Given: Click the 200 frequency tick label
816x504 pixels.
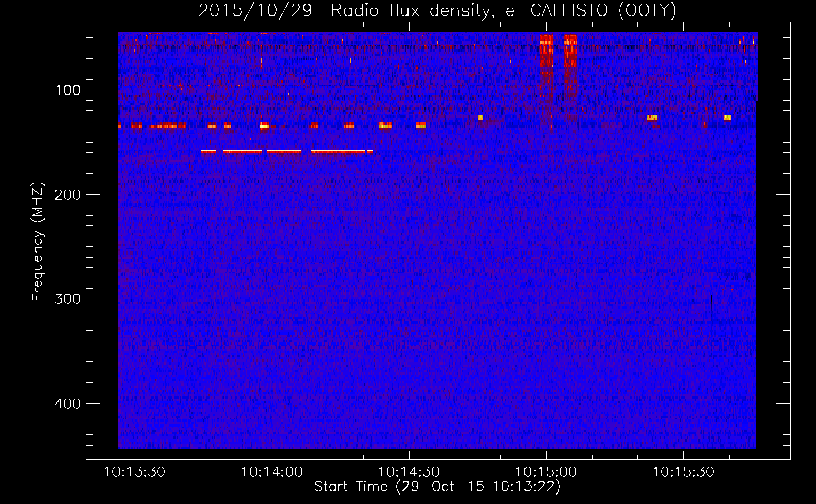Looking at the screenshot, I should coord(68,195).
